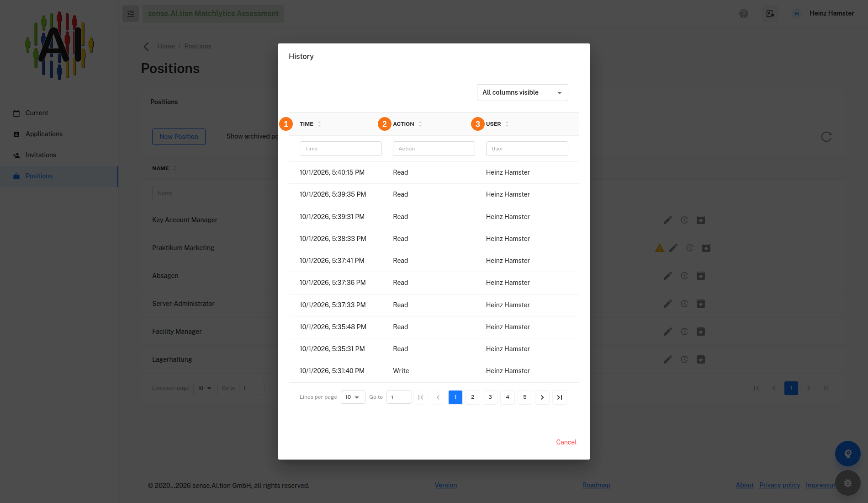This screenshot has width=868, height=503.
Task: Archive the Key Account Manager position
Action: (x=701, y=220)
